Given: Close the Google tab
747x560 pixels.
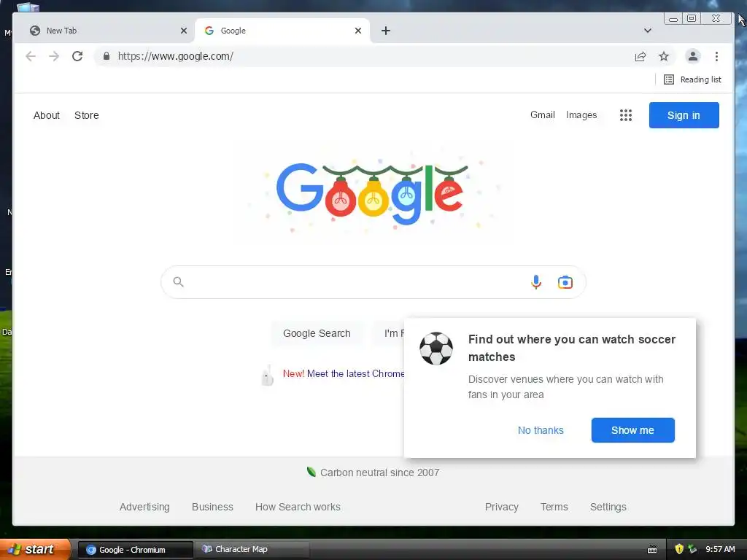Looking at the screenshot, I should pyautogui.click(x=358, y=31).
